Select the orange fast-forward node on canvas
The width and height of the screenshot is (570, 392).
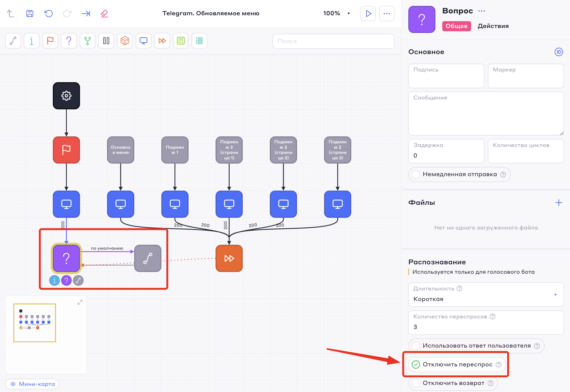pyautogui.click(x=229, y=258)
